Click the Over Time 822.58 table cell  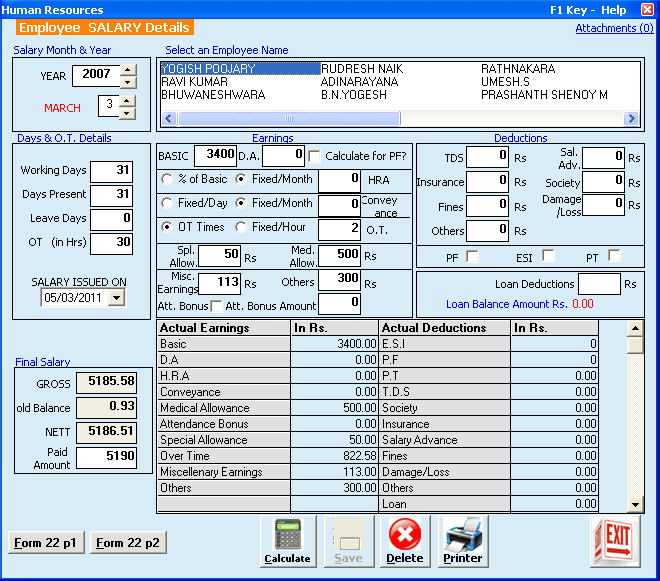(334, 456)
